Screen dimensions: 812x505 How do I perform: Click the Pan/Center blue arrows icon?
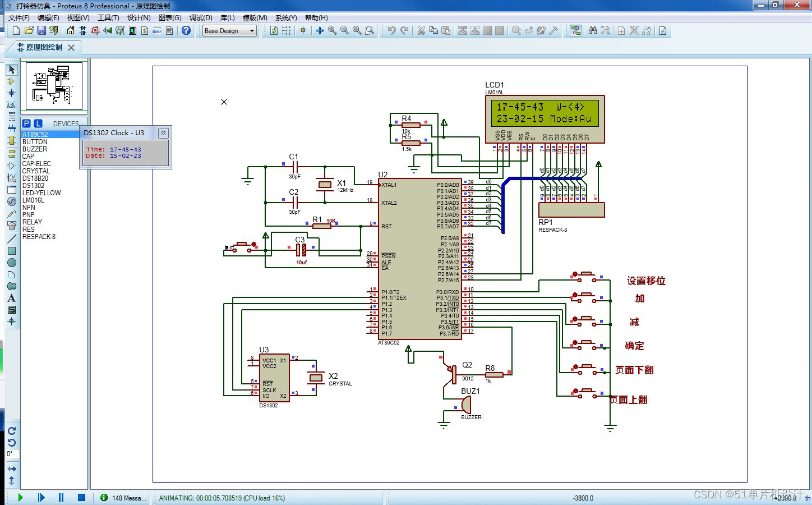pos(320,30)
